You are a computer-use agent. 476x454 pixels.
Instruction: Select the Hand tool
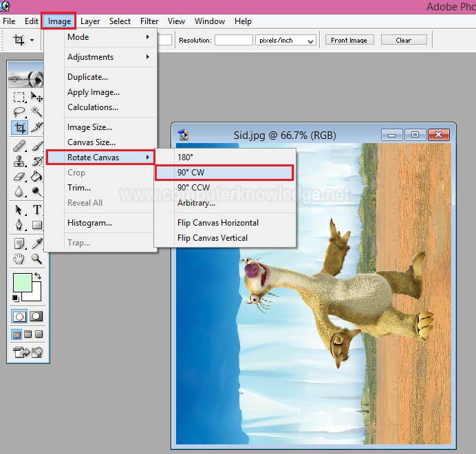click(x=19, y=259)
